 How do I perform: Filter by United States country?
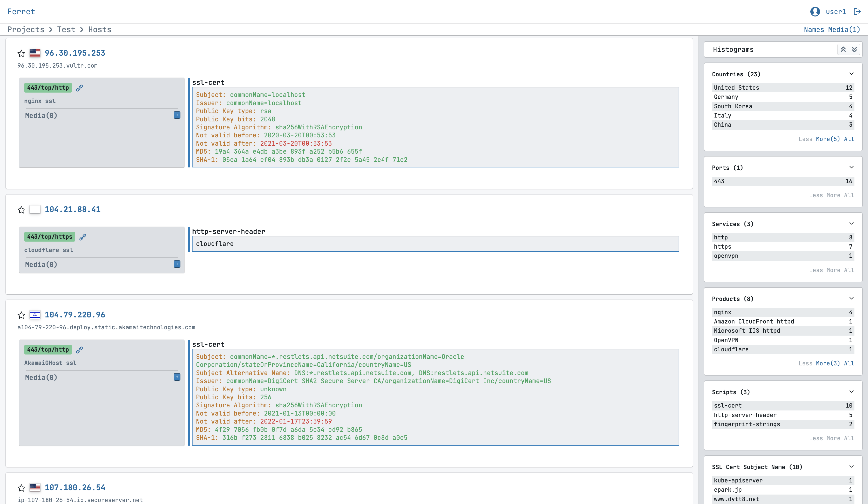click(x=783, y=87)
